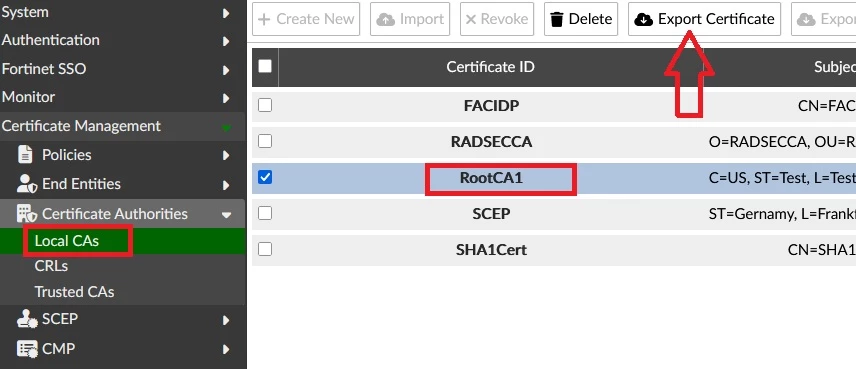856x369 pixels.
Task: Uncheck the RootCA1 row checkbox
Action: 265,177
